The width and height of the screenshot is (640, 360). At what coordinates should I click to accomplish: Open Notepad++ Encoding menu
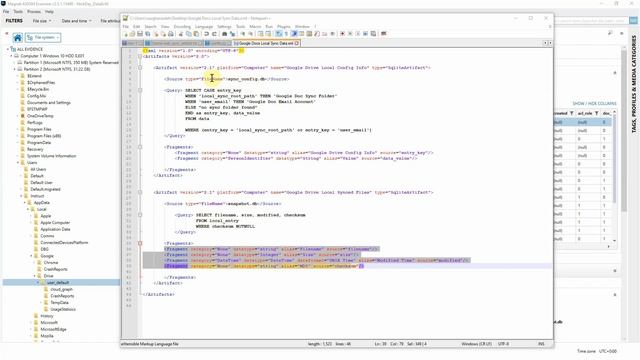pyautogui.click(x=182, y=27)
